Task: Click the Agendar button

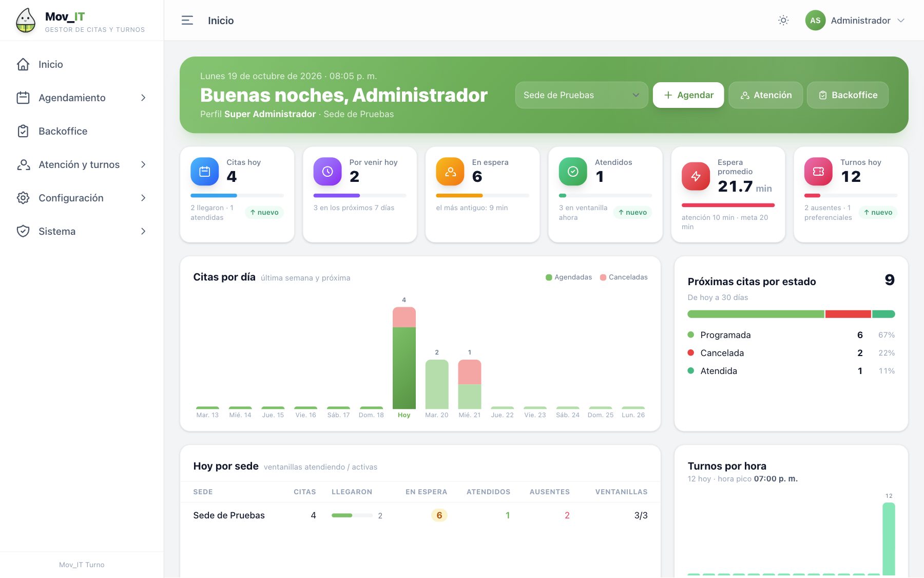Action: click(688, 95)
